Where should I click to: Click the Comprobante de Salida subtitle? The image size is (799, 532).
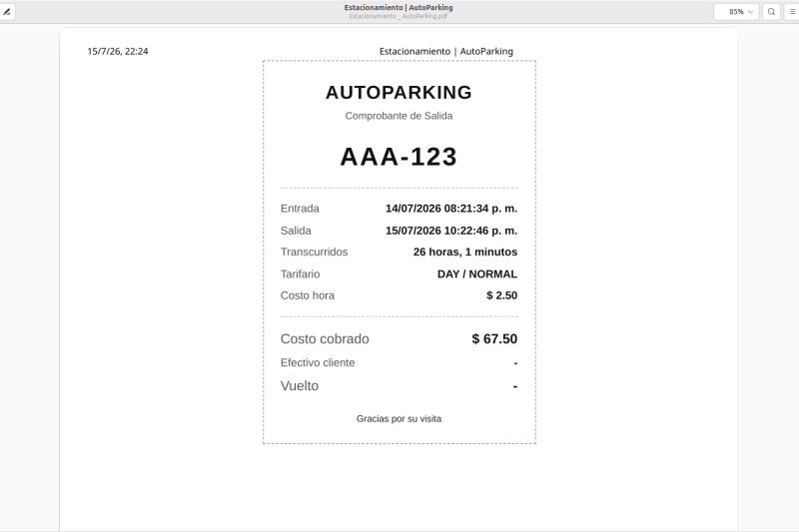[399, 116]
